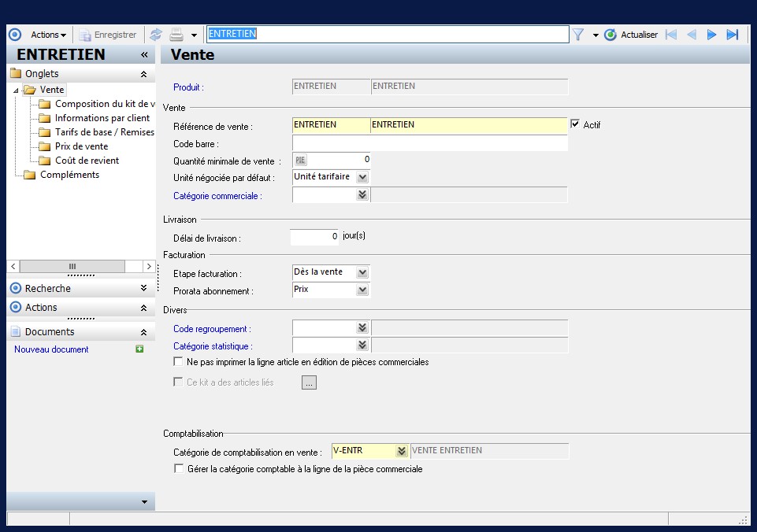The width and height of the screenshot is (757, 532).
Task: Collapse the Documents section
Action: [143, 332]
